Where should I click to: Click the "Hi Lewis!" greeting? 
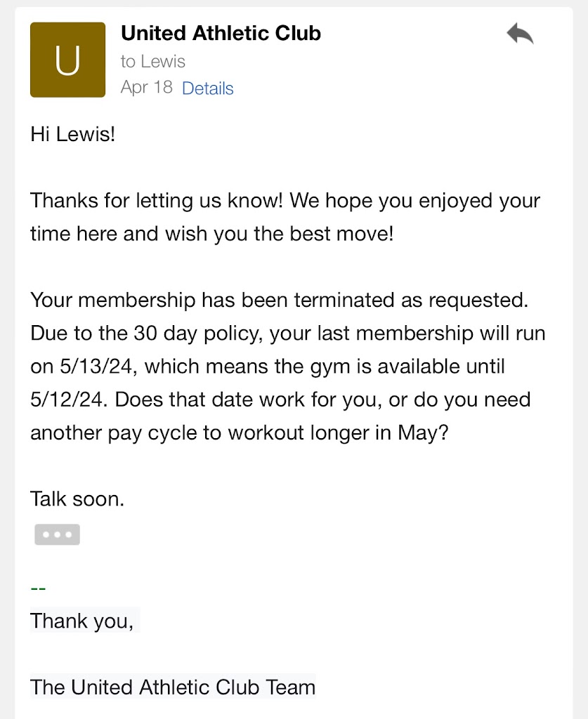pyautogui.click(x=72, y=134)
